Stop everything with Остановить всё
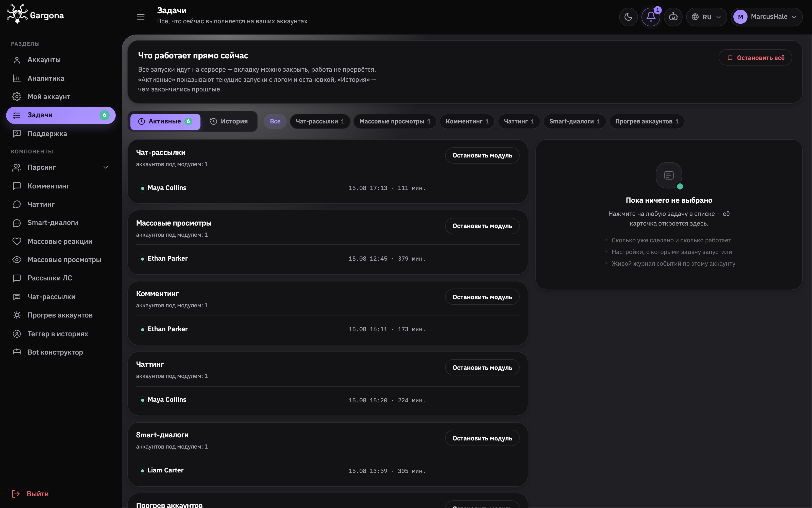 [755, 58]
